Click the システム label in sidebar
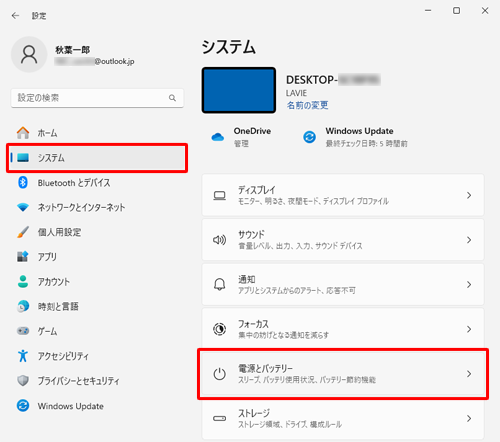Image resolution: width=500 pixels, height=442 pixels. pos(51,158)
